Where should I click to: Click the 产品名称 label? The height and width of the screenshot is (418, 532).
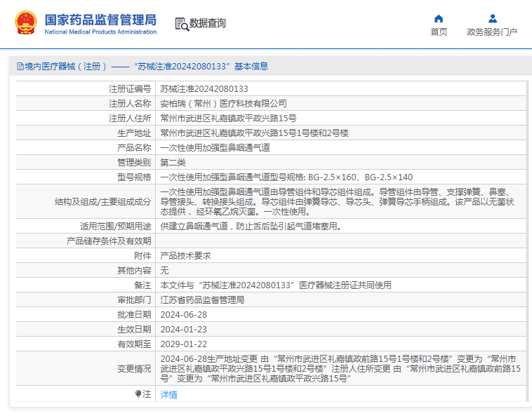(x=134, y=148)
